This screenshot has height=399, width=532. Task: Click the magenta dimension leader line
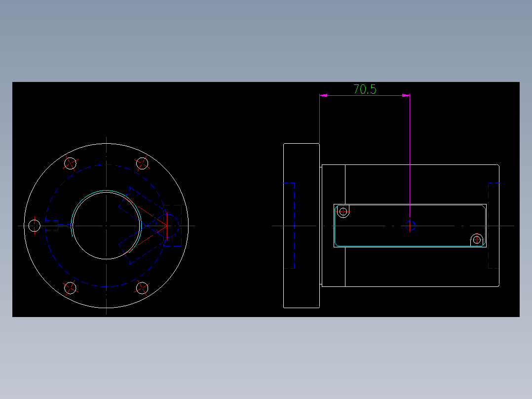[411, 158]
